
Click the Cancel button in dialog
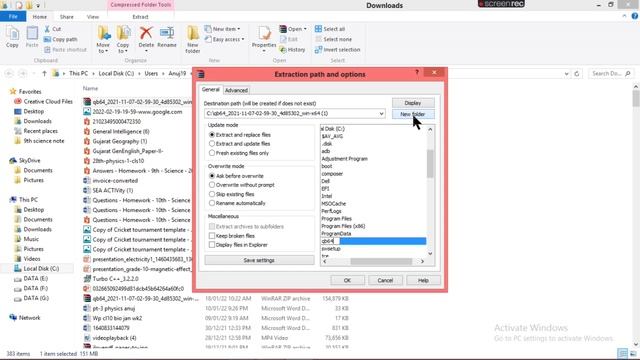(385, 280)
